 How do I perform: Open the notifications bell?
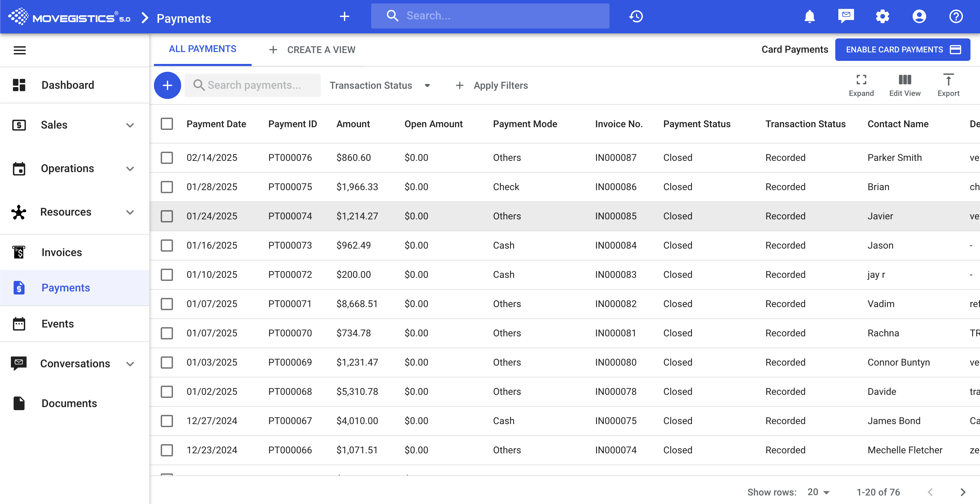tap(809, 16)
